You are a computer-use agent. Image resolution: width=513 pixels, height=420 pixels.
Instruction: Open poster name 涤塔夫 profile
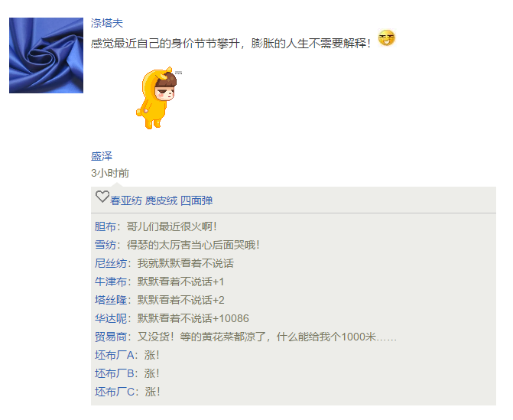click(107, 23)
